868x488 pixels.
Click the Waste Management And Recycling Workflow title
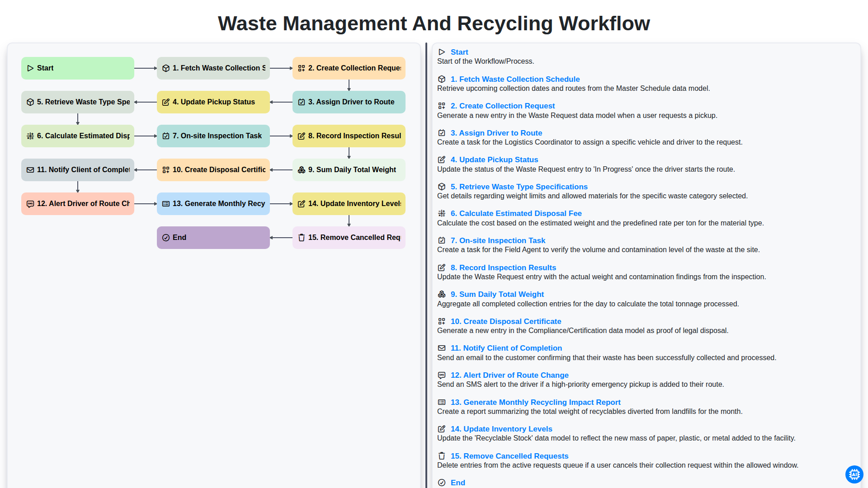coord(434,23)
